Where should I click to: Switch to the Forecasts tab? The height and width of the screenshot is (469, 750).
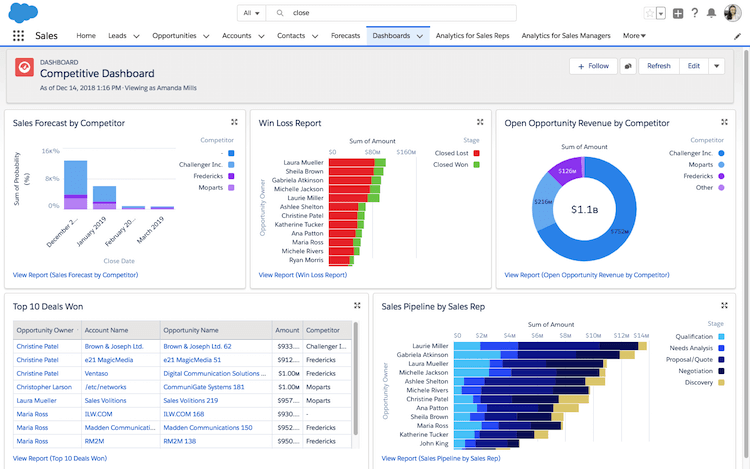point(344,35)
